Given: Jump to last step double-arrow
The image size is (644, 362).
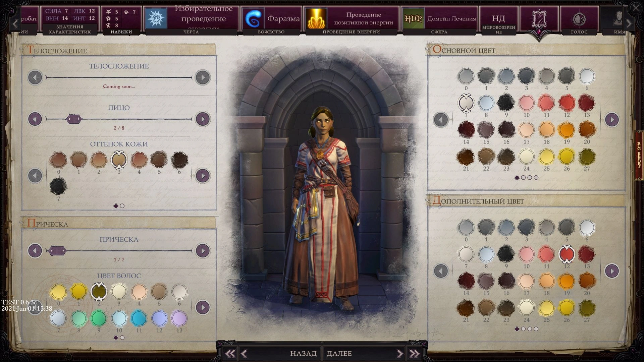Looking at the screenshot, I should pyautogui.click(x=415, y=353).
